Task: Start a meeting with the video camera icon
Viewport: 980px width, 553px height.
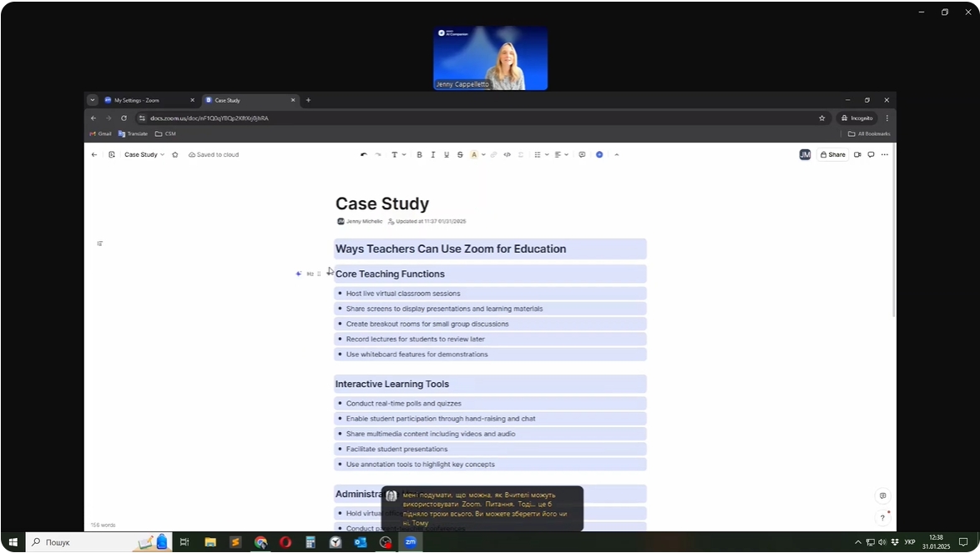Action: tap(857, 155)
